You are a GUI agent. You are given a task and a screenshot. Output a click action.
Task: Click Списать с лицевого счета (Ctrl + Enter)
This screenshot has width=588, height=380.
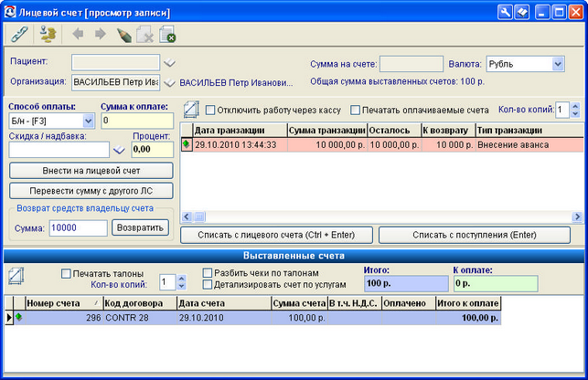tap(276, 235)
